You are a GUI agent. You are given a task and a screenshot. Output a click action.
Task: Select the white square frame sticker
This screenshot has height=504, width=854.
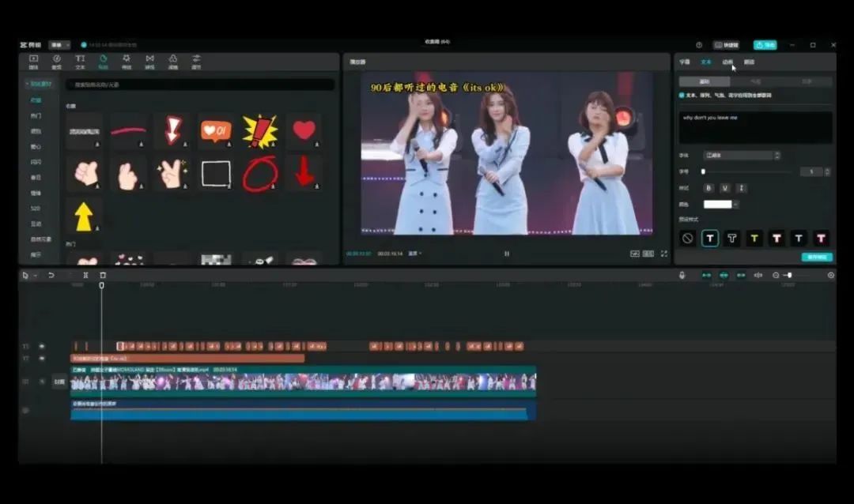(216, 174)
